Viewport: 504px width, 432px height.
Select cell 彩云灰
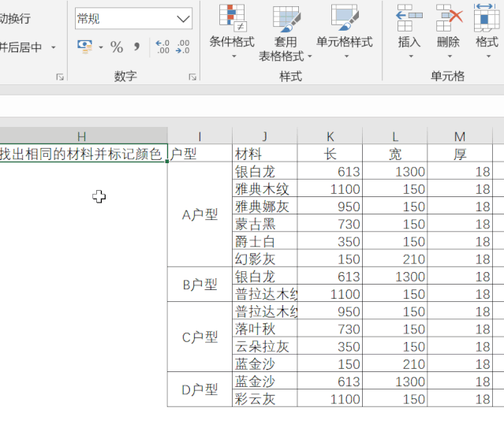coord(265,399)
